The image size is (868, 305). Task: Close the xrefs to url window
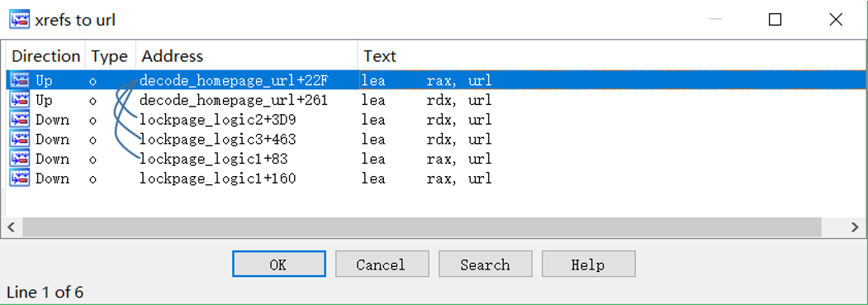point(836,20)
